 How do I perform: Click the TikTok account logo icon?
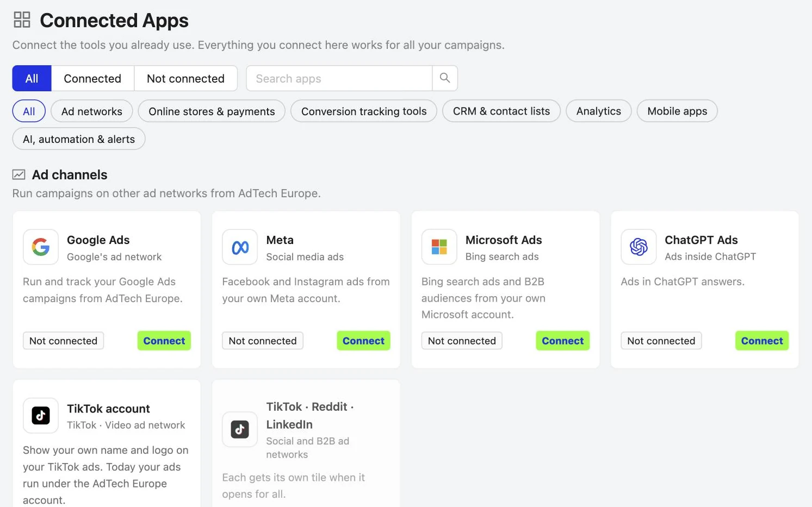[x=41, y=416]
